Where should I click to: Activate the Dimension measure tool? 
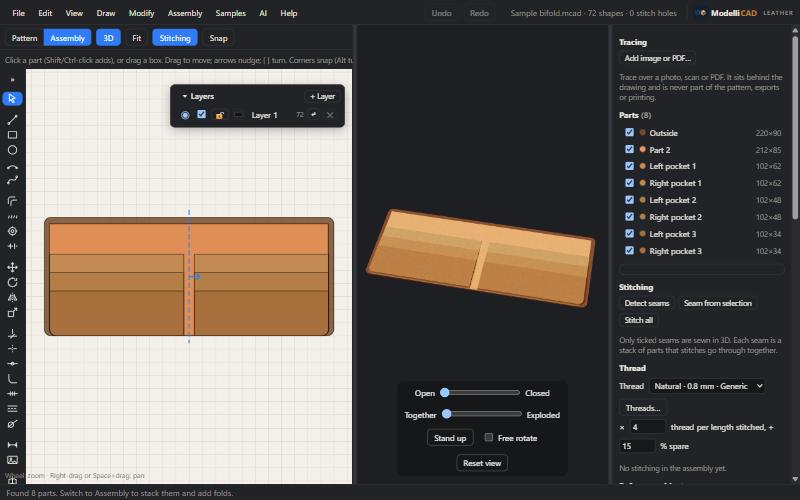[x=12, y=445]
